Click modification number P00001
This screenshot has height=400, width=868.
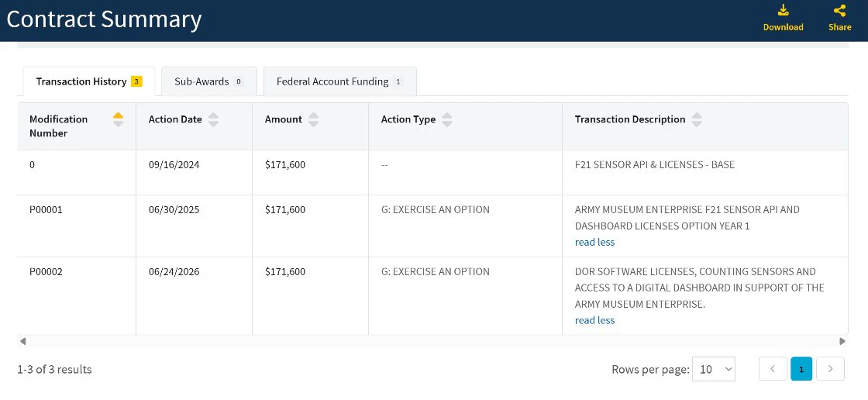[46, 210]
